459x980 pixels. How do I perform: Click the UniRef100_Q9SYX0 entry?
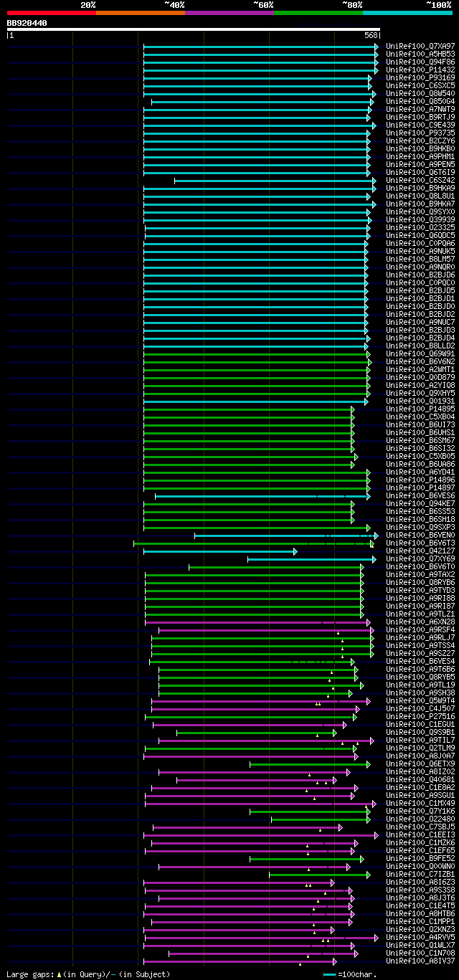pos(420,211)
